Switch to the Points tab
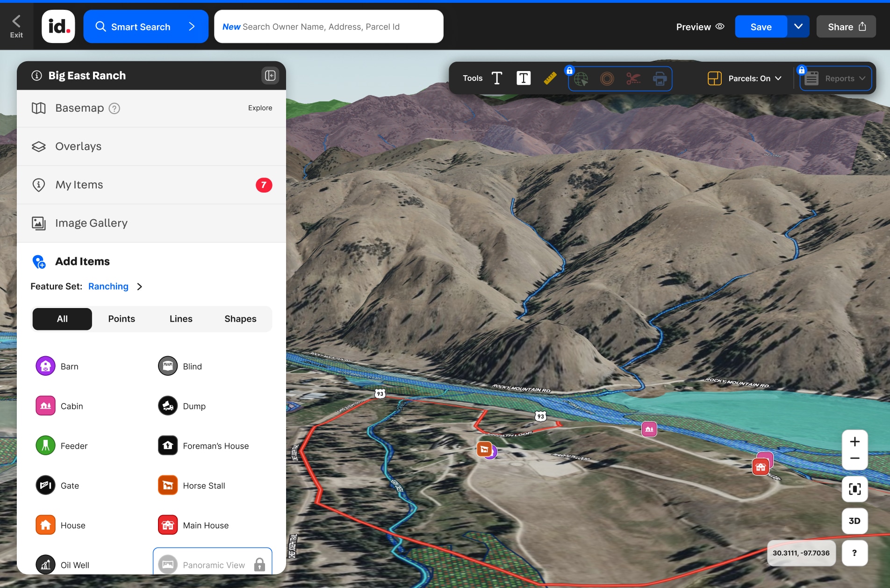This screenshot has width=890, height=588. [x=121, y=319]
